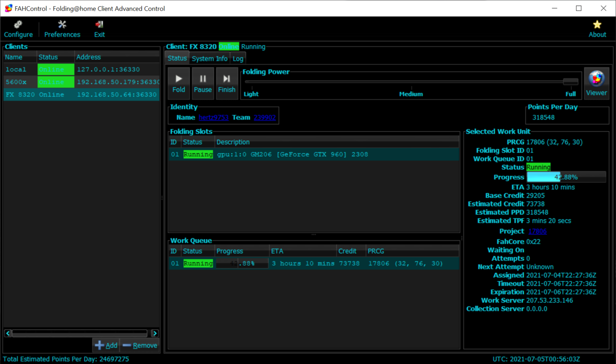The image size is (616, 364).
Task: Add a new client
Action: [x=106, y=345]
